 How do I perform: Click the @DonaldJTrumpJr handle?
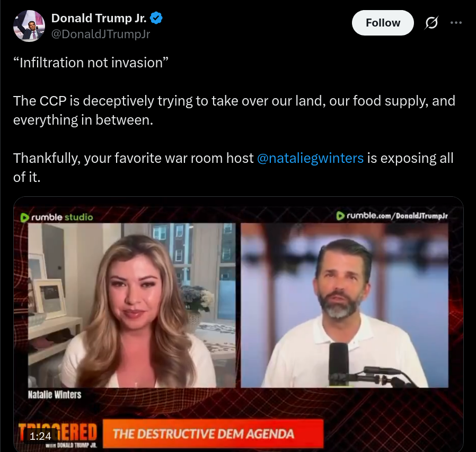click(x=101, y=34)
